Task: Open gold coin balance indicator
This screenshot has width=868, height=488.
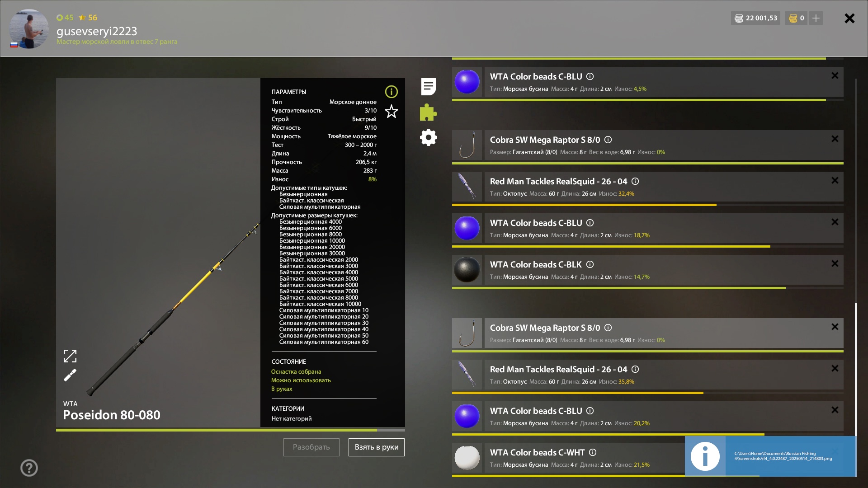Action: click(x=796, y=18)
